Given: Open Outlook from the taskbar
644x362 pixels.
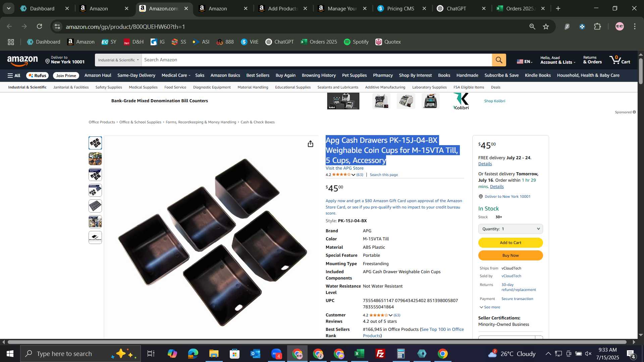Looking at the screenshot, I should pos(255,354).
